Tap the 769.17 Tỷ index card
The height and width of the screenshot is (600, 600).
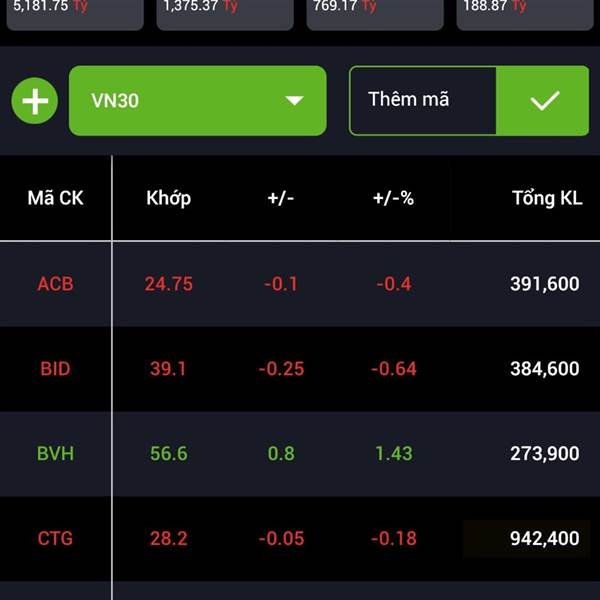(375, 13)
